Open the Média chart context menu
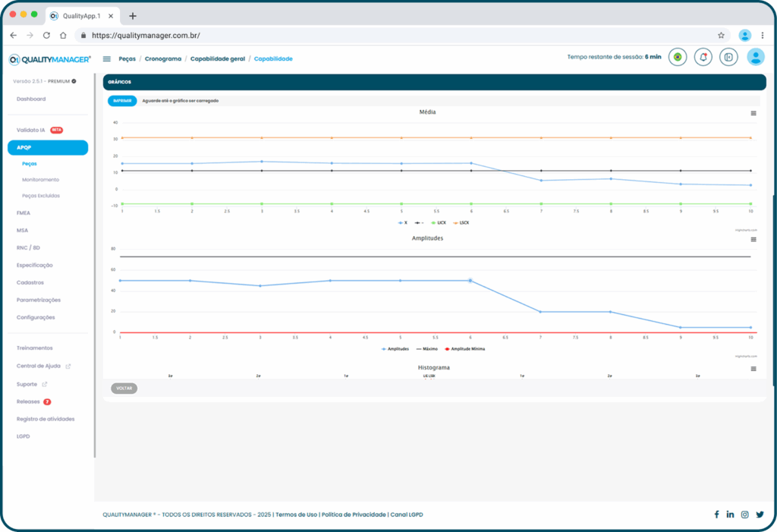Viewport: 777px width, 532px height. [753, 113]
